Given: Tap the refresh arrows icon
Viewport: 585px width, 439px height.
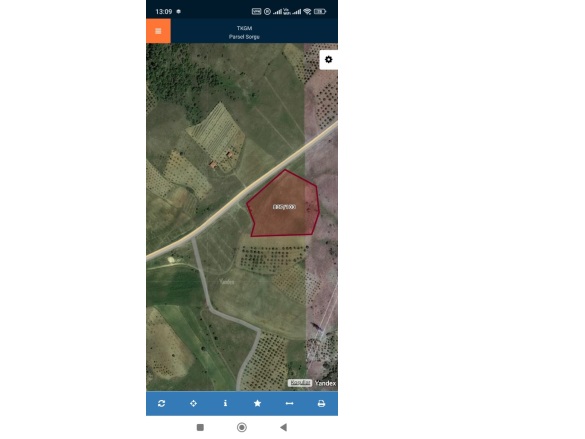Looking at the screenshot, I should (162, 403).
